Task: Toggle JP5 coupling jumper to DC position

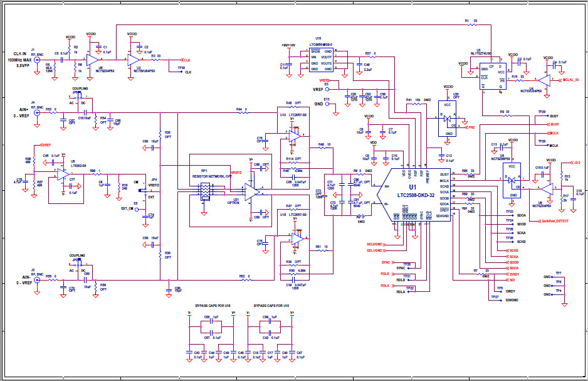Action: (81, 99)
